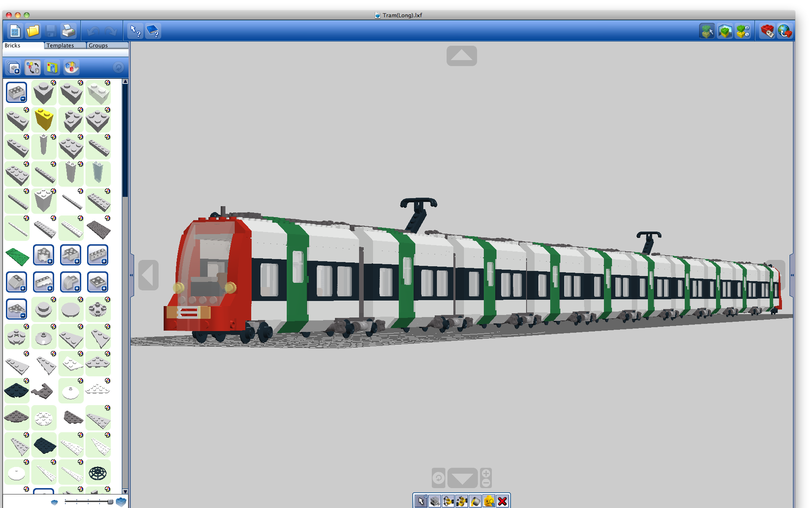Viewport: 812px width, 508px height.
Task: Pick the green baseplate in palette
Action: [17, 256]
